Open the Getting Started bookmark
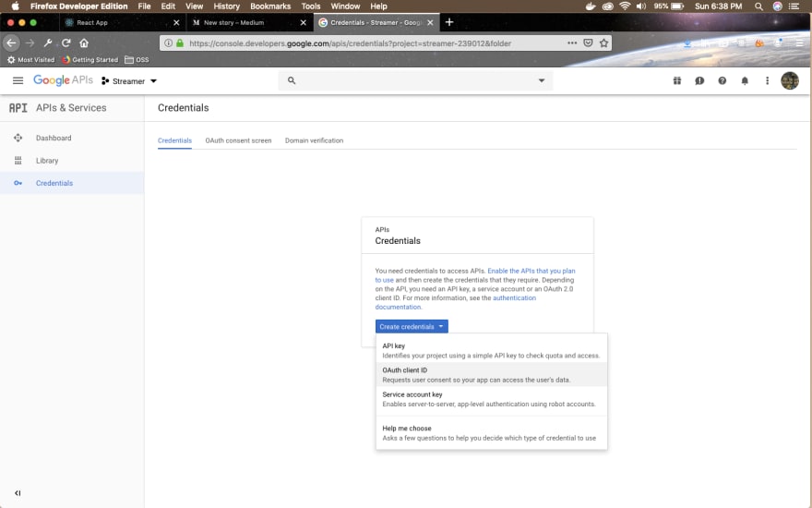812x508 pixels. coord(90,60)
